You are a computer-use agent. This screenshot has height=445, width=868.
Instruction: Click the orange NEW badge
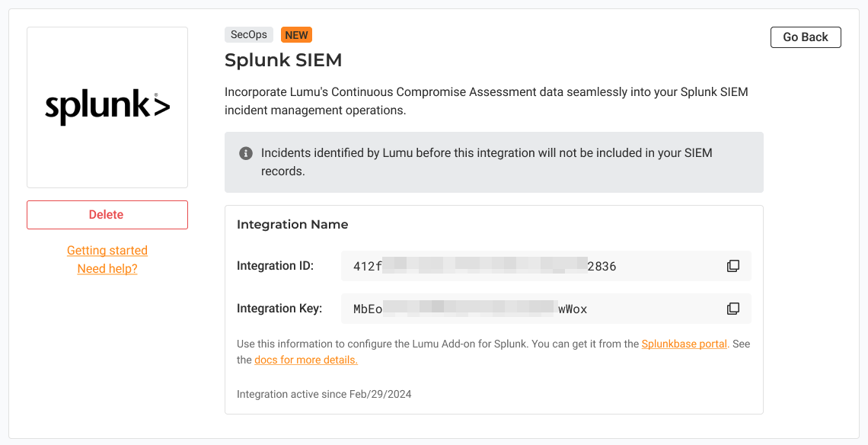[296, 35]
